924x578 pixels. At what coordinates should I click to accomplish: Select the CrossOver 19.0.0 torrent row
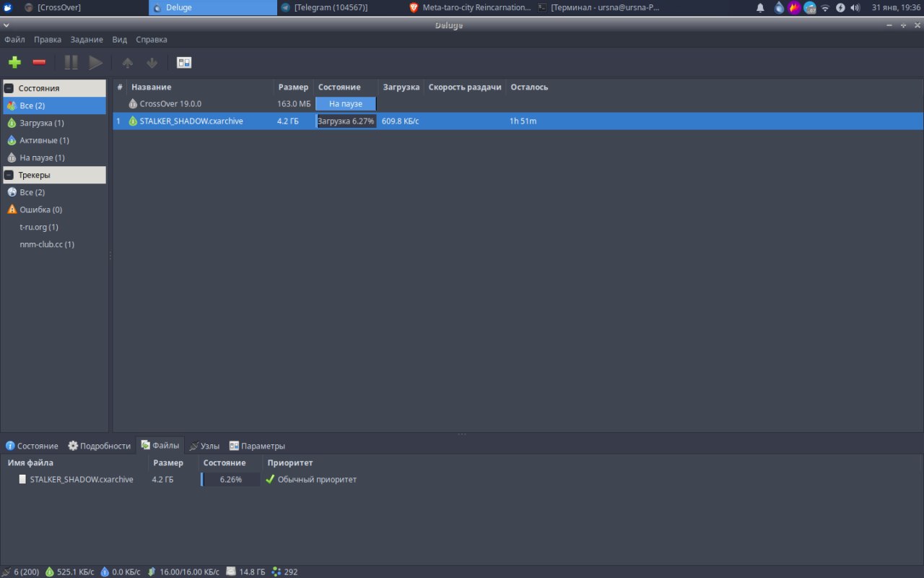point(518,104)
